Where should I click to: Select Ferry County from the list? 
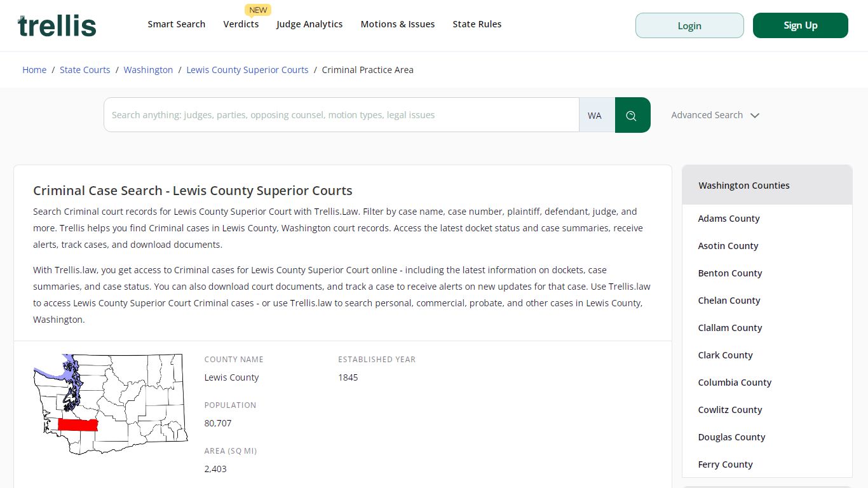click(x=725, y=464)
